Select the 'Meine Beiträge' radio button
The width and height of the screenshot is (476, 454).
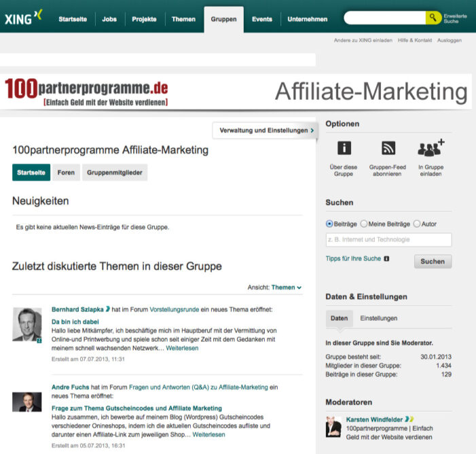(x=364, y=224)
